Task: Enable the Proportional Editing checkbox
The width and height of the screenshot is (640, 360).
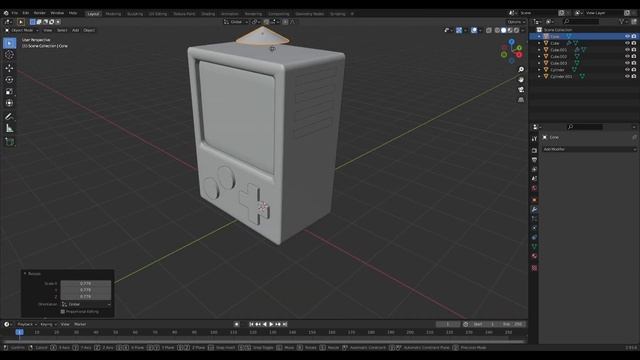Action: 63,311
